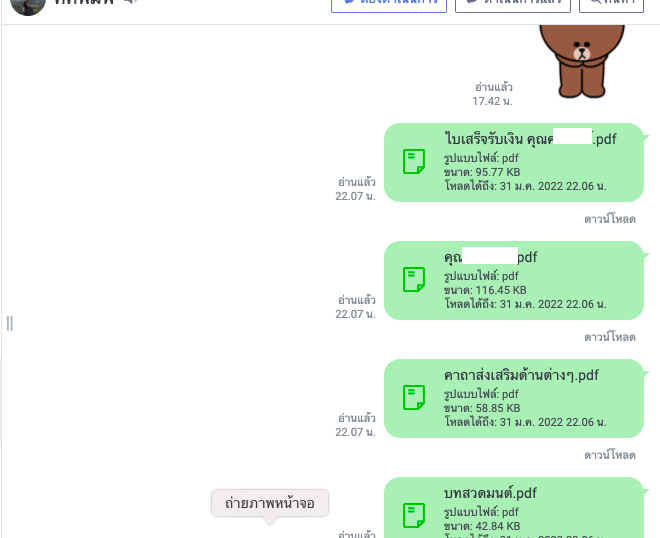Click the side panel resize handle
660x538 pixels.
[10, 323]
